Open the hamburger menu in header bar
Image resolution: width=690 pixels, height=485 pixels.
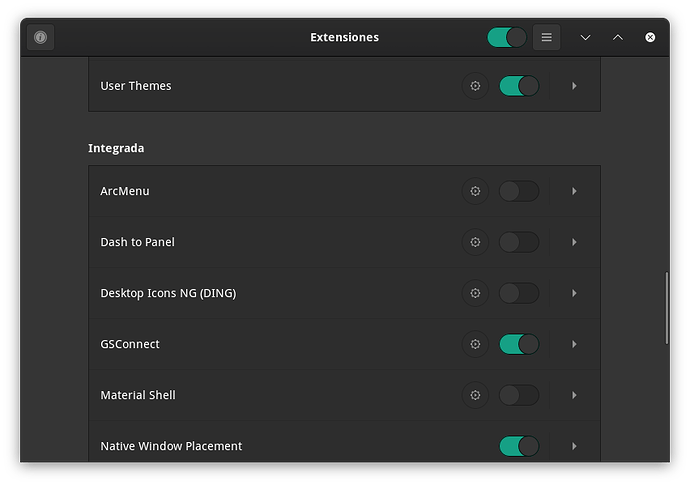click(x=546, y=38)
